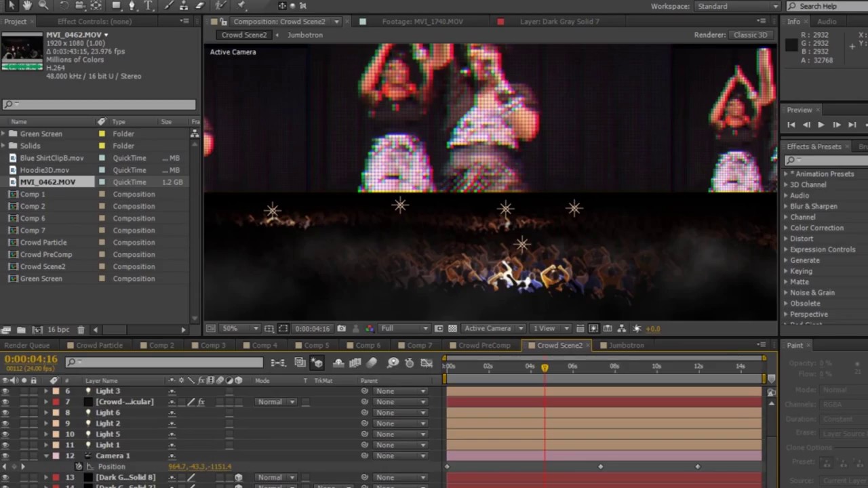Open the graph editor button
This screenshot has width=868, height=488.
point(427,363)
